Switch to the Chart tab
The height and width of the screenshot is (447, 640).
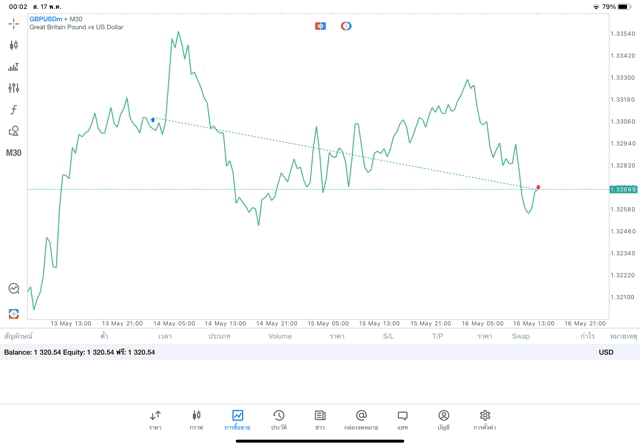237,419
